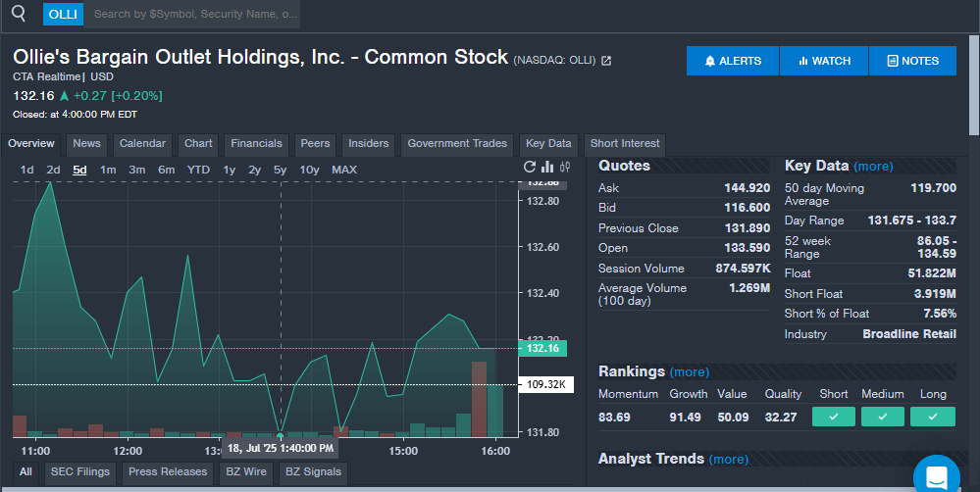Switch to the Short Interest tab
Screen dimensions: 980x492
point(625,144)
